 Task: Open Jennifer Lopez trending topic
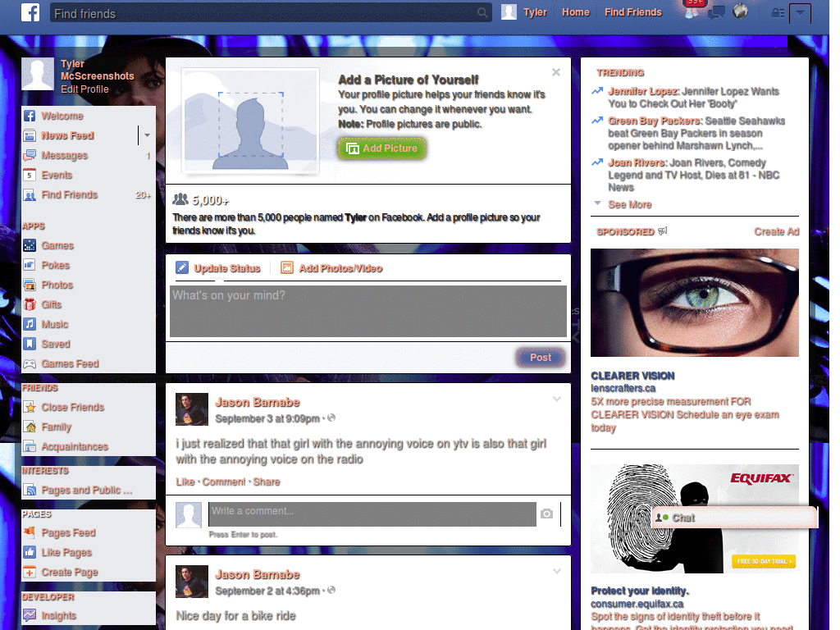pyautogui.click(x=643, y=91)
